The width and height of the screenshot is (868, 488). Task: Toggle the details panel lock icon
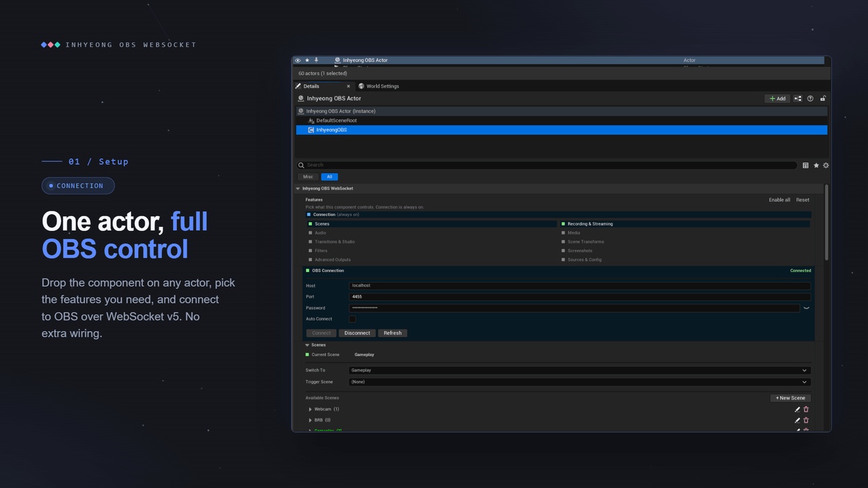click(x=823, y=98)
